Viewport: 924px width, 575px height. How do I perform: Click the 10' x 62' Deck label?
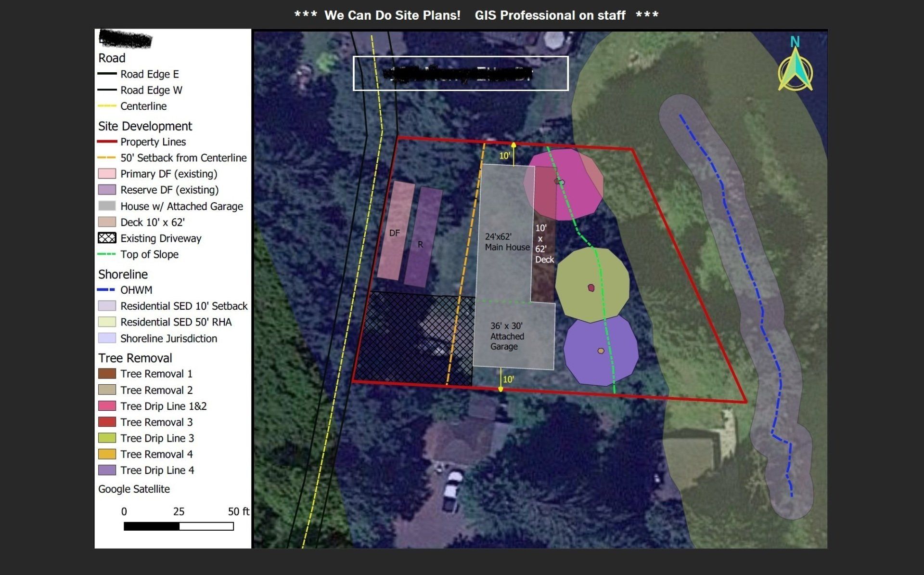coord(544,244)
